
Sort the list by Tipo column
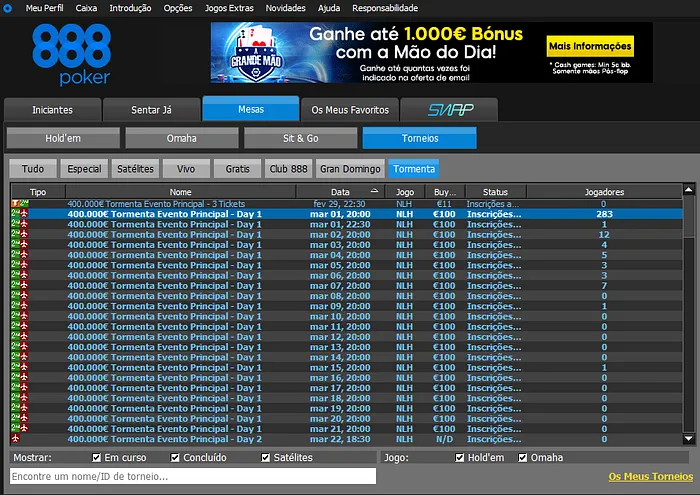(38, 192)
